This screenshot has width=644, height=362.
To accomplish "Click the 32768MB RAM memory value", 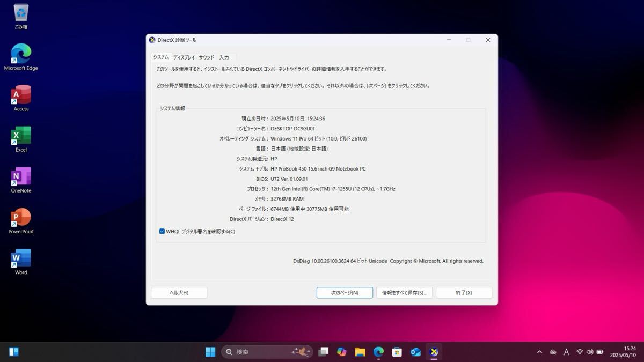I will point(287,199).
